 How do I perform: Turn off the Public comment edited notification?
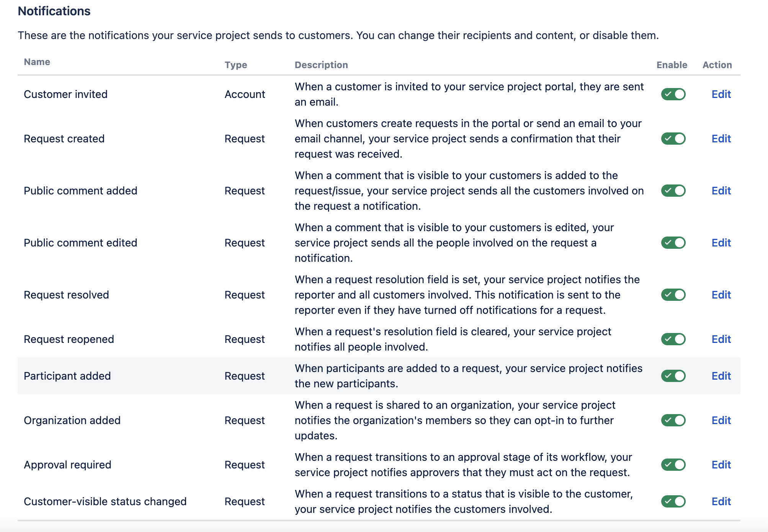(673, 243)
